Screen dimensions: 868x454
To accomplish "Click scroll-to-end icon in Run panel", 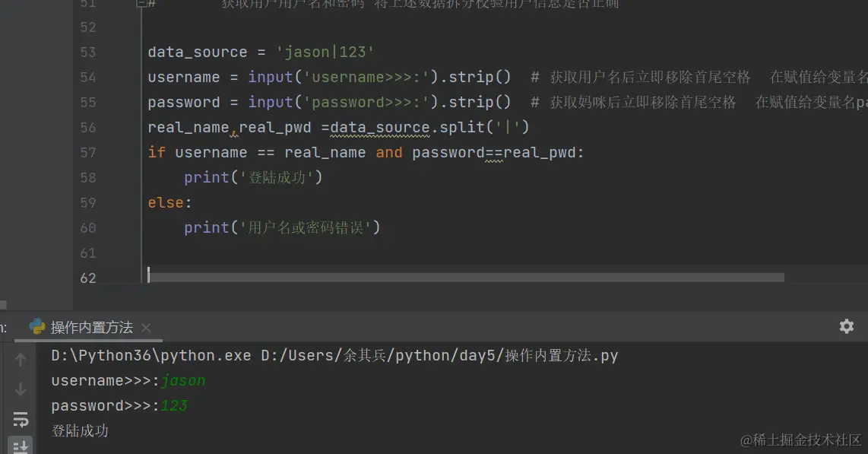I will coord(21,446).
